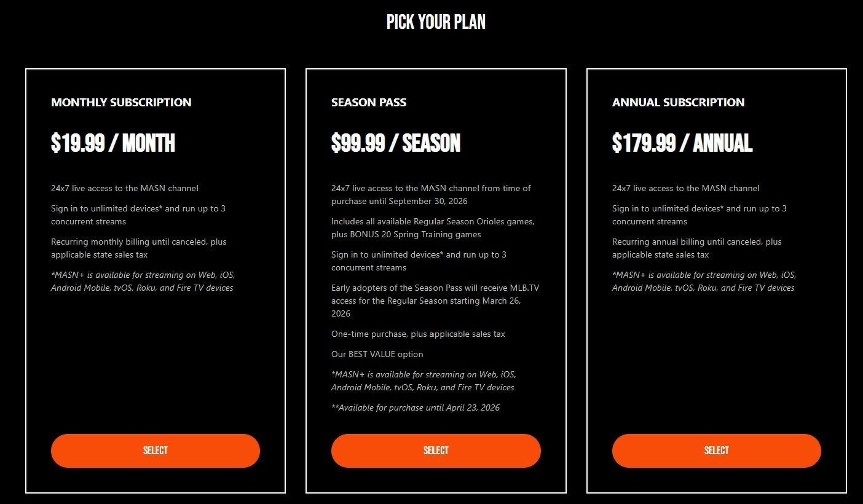Click the Annual Subscription card title
This screenshot has height=504, width=863.
click(x=678, y=102)
